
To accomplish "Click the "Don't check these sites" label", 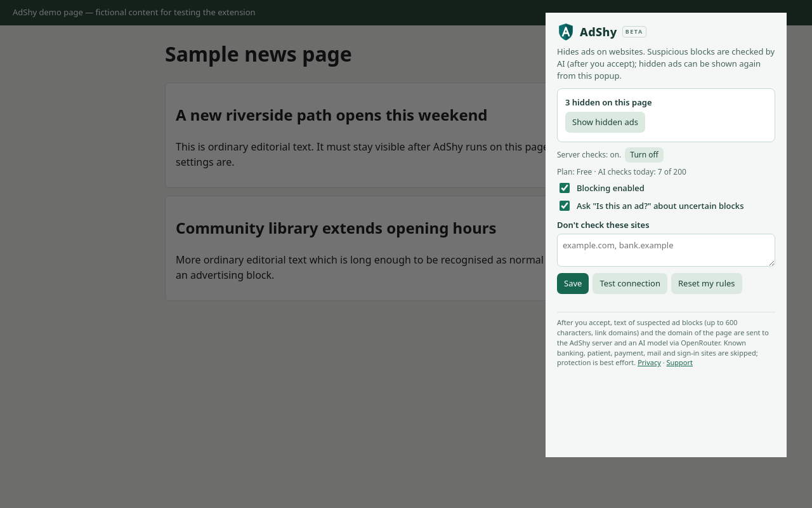I will tap(603, 225).
